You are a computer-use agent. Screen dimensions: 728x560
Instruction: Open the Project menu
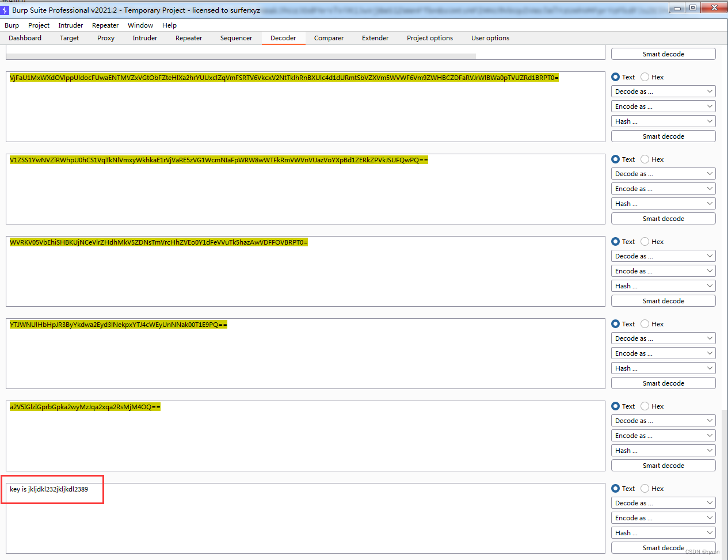click(x=39, y=25)
